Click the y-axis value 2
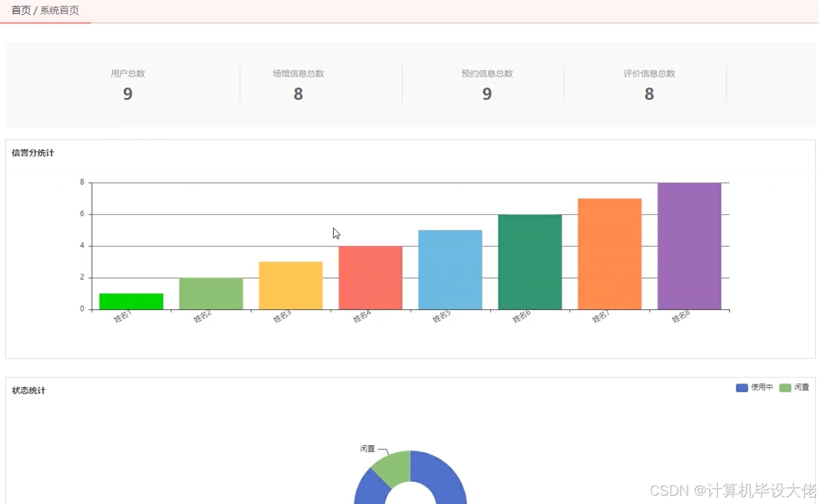819x504 pixels. [82, 277]
